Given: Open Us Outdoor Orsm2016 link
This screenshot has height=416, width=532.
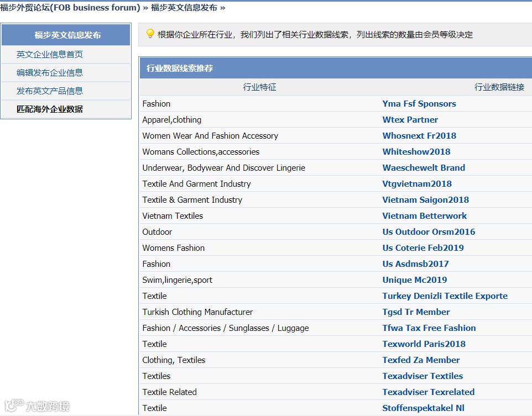Looking at the screenshot, I should 429,231.
